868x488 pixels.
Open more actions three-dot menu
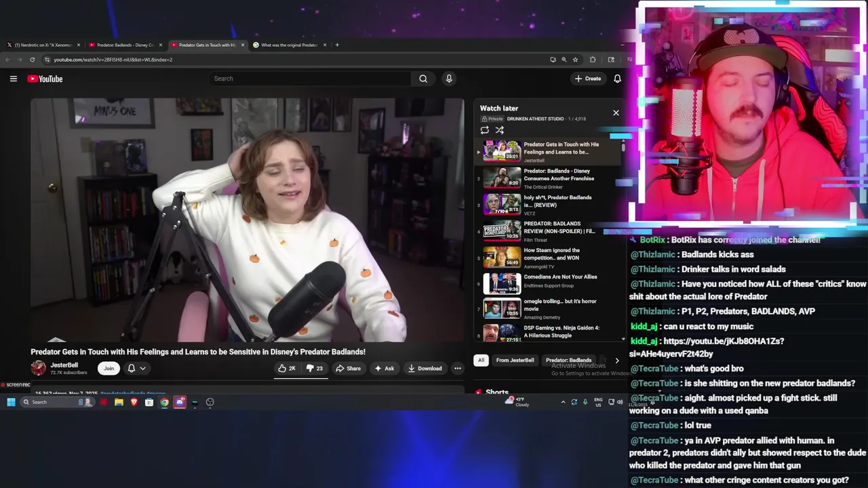click(458, 368)
